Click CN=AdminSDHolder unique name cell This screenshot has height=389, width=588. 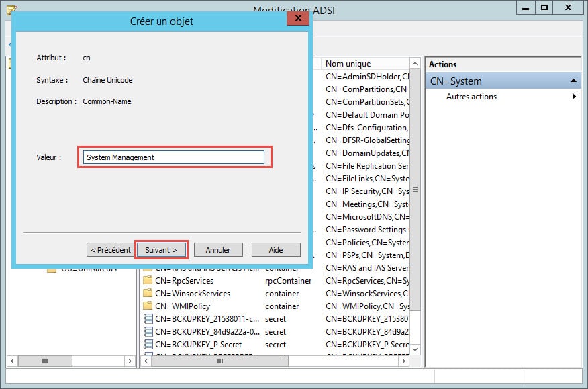(368, 76)
